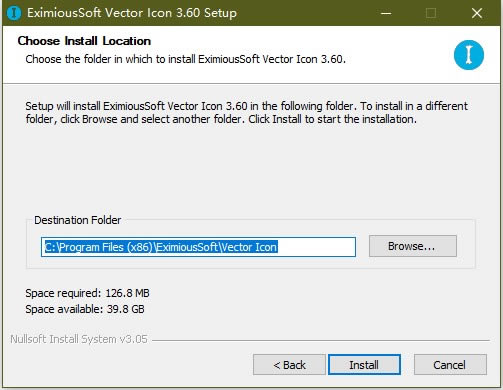Click the Space available: 39.8 GB text
Image resolution: width=503 pixels, height=390 pixels.
tap(85, 309)
